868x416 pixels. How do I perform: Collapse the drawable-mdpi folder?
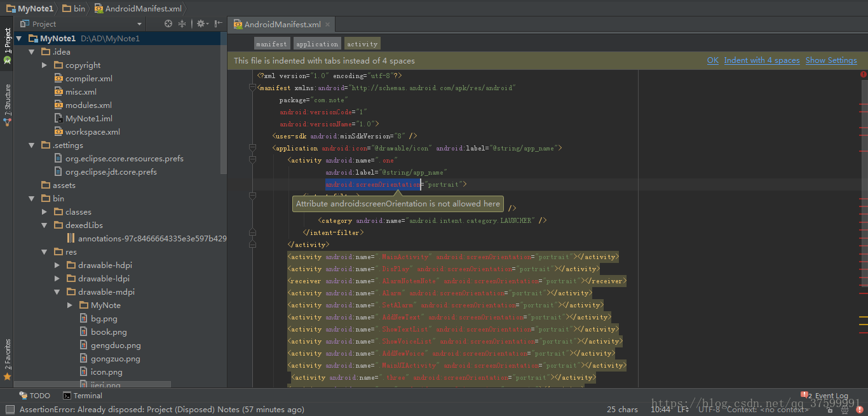(57, 292)
